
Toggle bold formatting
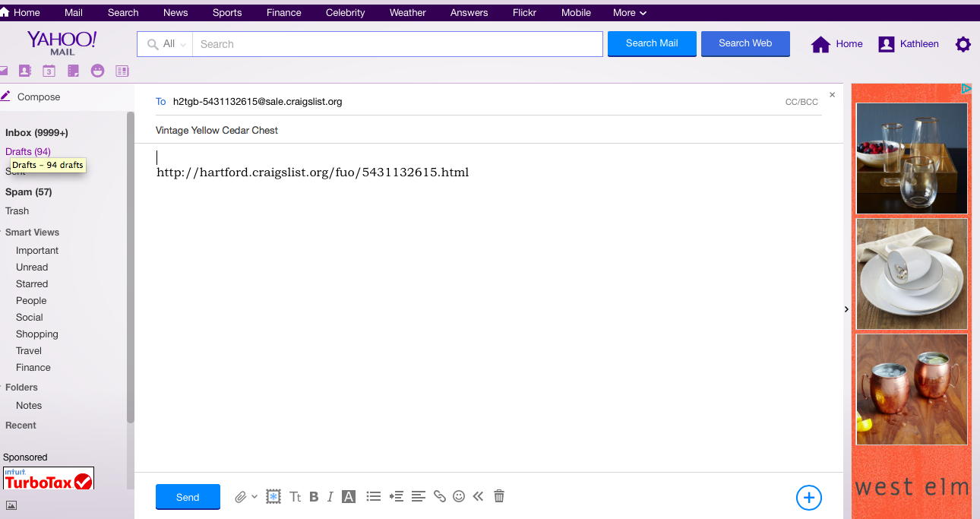pyautogui.click(x=314, y=497)
